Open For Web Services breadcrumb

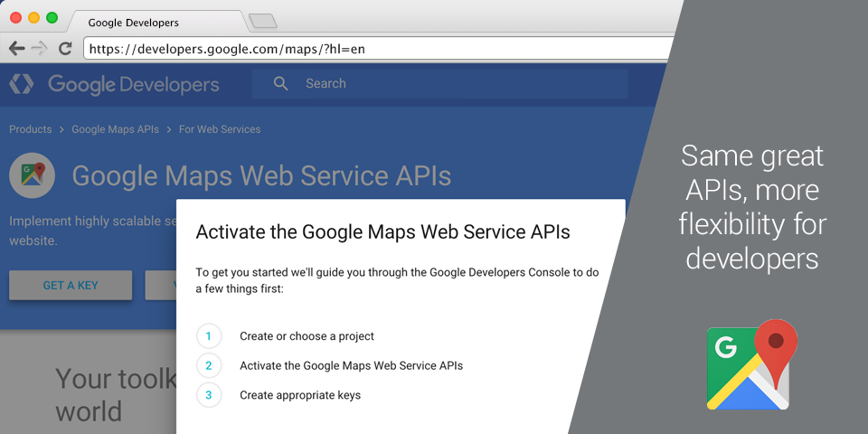point(220,129)
